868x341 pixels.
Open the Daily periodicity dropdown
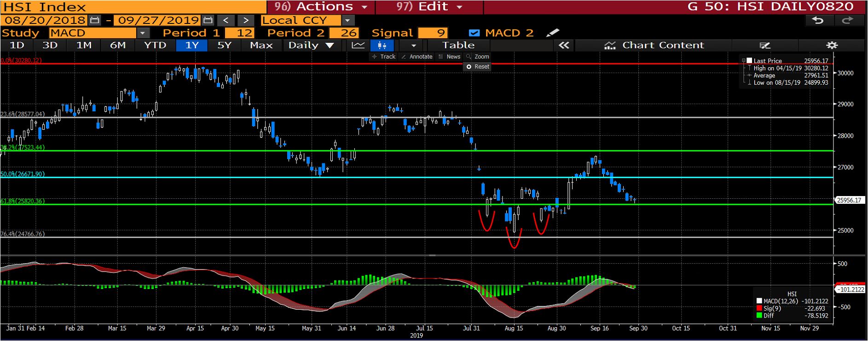pos(329,45)
